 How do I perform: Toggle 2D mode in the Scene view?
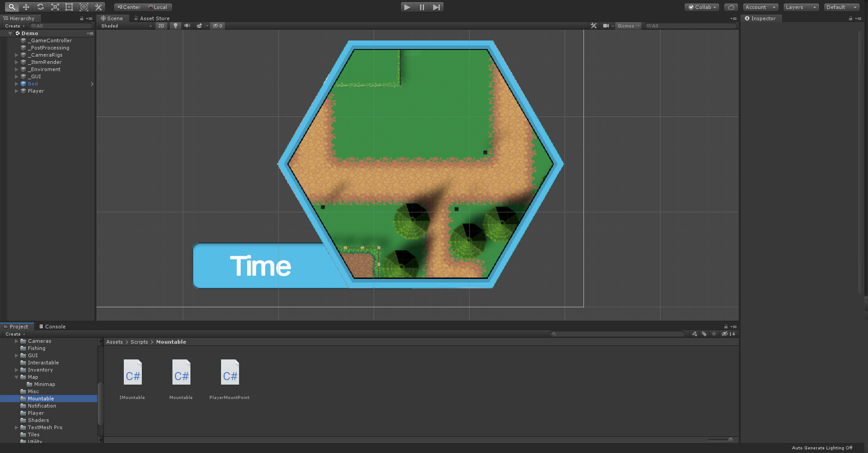pyautogui.click(x=161, y=26)
